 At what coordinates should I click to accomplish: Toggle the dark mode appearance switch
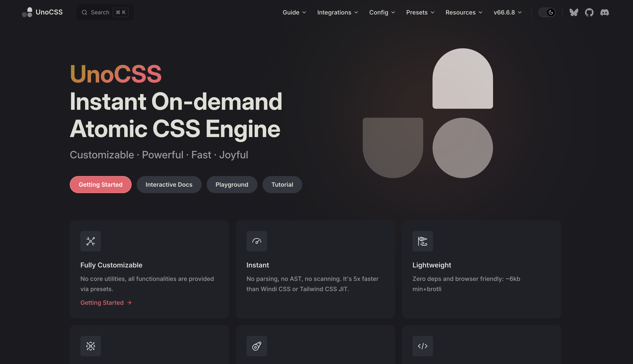(547, 12)
